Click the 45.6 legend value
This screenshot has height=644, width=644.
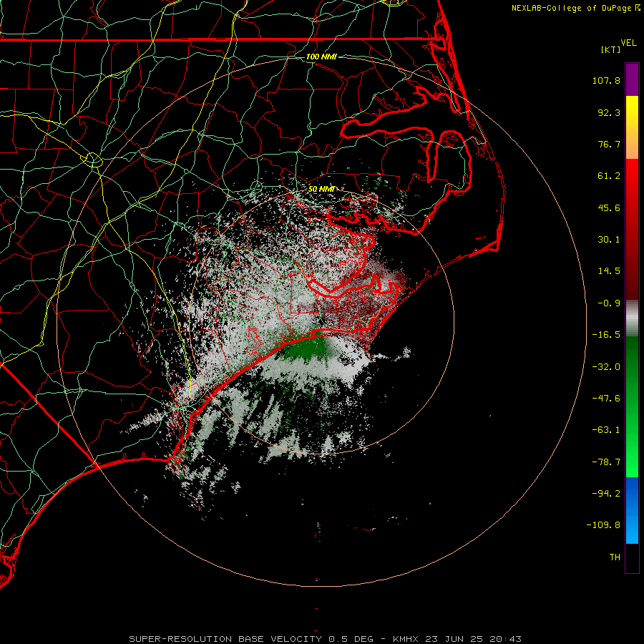(x=609, y=208)
